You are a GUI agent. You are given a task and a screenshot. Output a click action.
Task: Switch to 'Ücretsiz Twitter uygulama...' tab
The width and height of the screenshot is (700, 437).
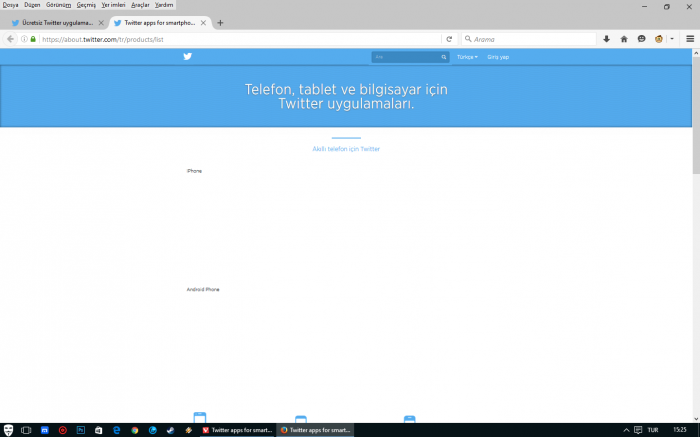pyautogui.click(x=57, y=23)
